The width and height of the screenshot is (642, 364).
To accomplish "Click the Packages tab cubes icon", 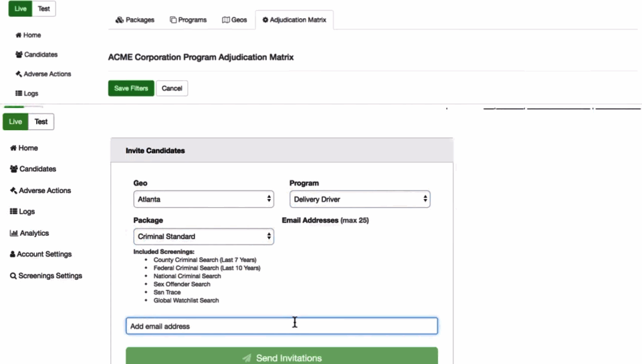I will click(119, 20).
